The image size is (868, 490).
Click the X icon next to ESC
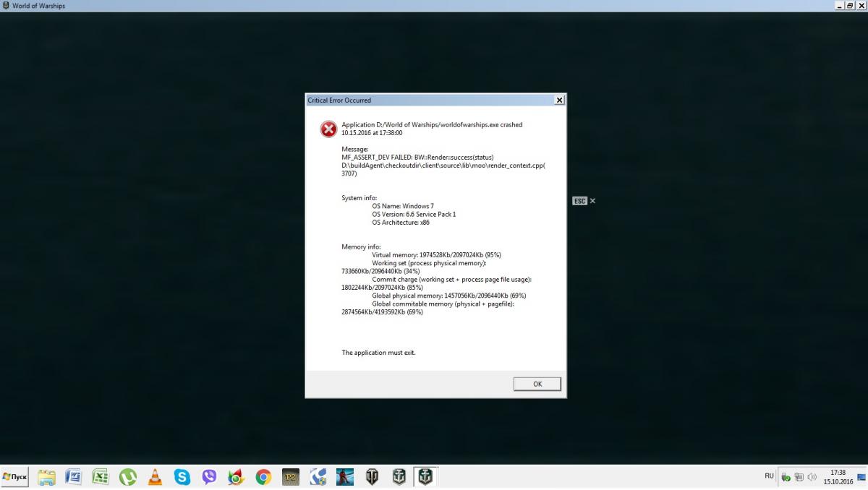click(593, 201)
